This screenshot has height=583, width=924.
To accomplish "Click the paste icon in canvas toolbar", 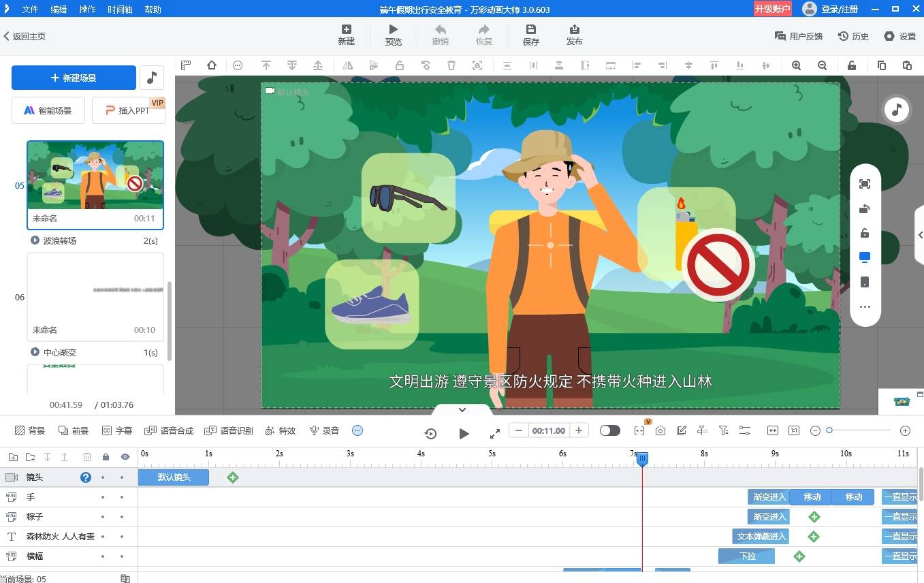I will point(907,65).
